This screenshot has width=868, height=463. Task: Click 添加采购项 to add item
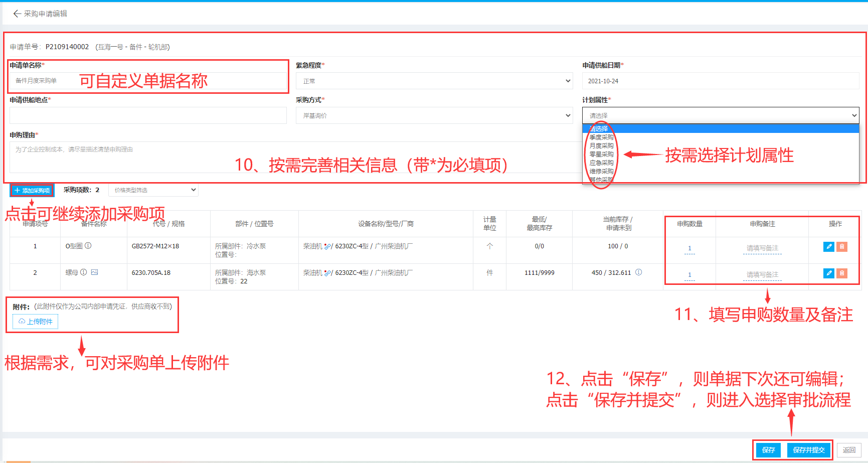coord(32,191)
